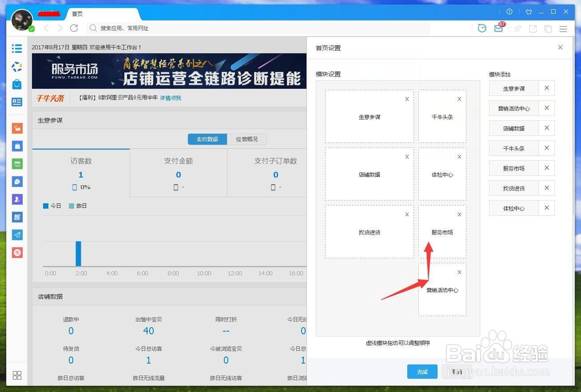Open the help question mark icon
This screenshot has height=392, width=581.
coord(510,12)
